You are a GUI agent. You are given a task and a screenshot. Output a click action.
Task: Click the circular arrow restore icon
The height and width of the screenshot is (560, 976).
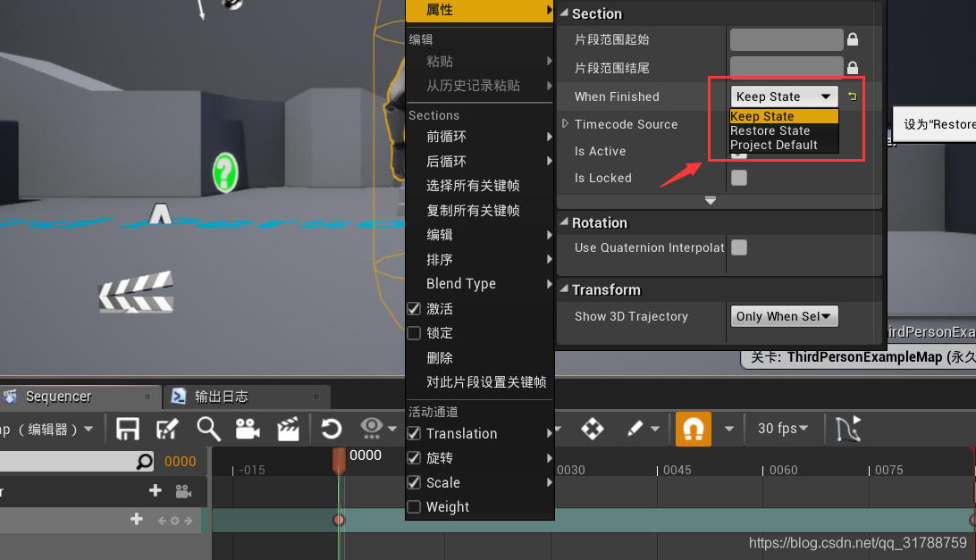click(331, 429)
